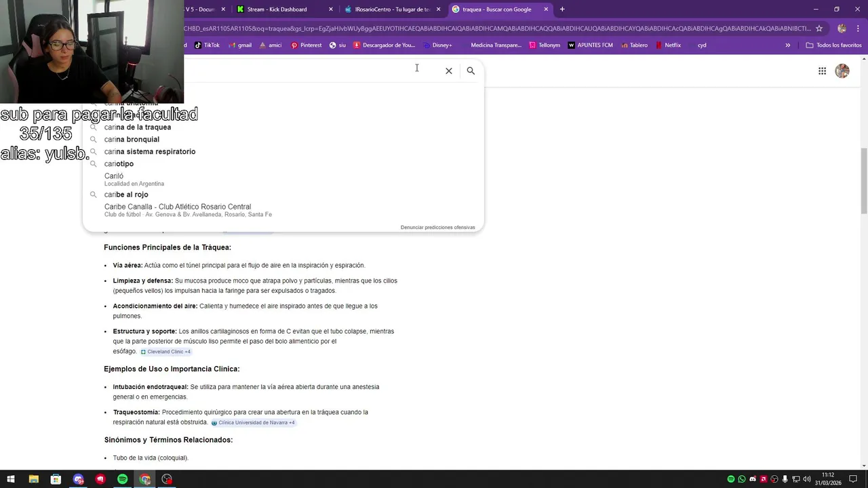Click Denunciar predicciones ofensivas link

click(x=437, y=228)
